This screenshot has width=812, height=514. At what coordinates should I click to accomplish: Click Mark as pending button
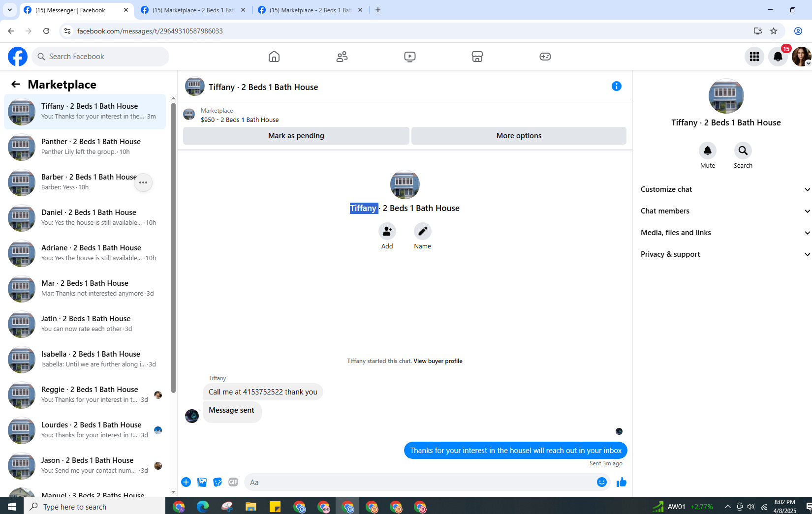[x=296, y=136]
